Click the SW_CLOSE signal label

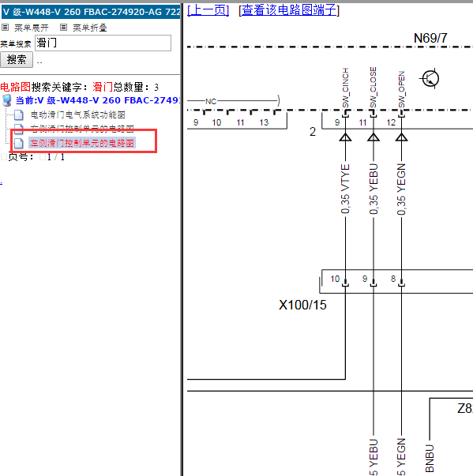(374, 88)
